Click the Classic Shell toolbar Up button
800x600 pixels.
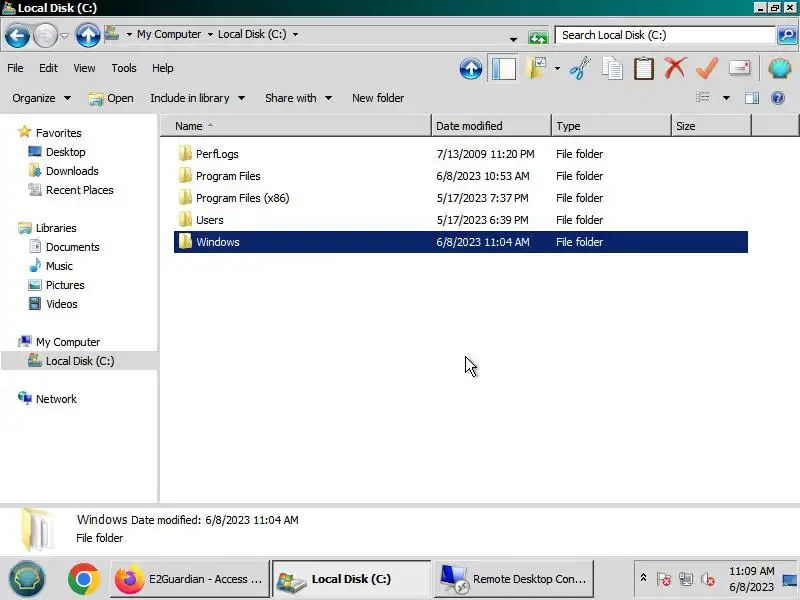click(x=470, y=68)
